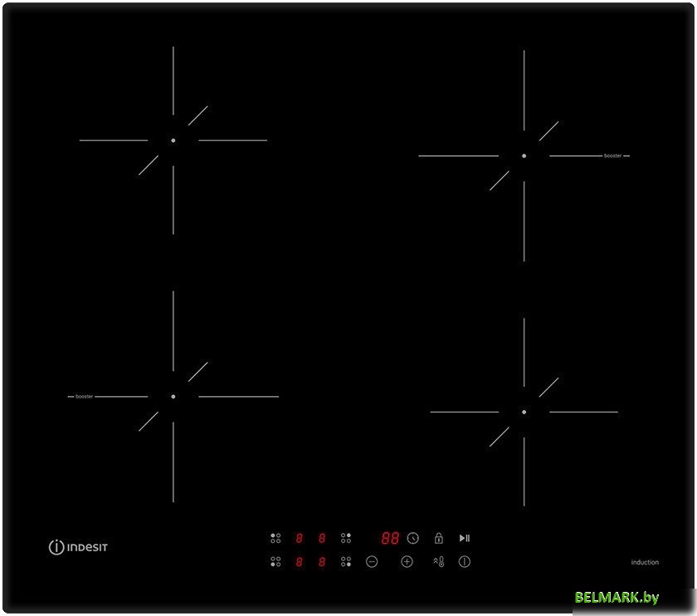Tap the rear-left zone power level digit
This screenshot has width=697, height=616.
pos(299,538)
